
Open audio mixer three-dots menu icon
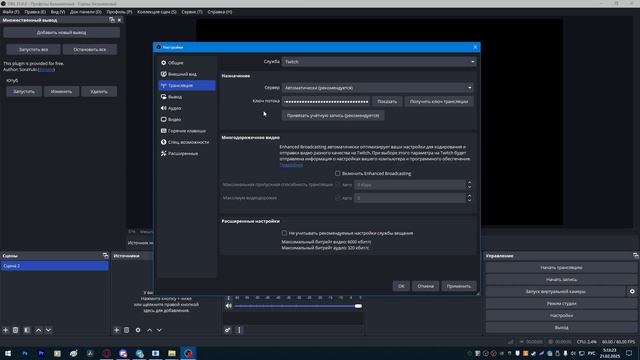pyautogui.click(x=239, y=330)
